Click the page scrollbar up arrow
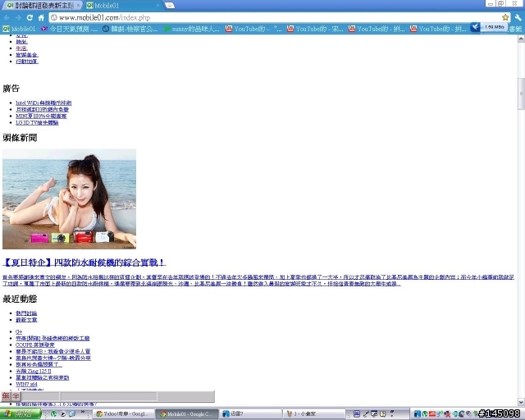The image size is (525, 420). tap(521, 39)
